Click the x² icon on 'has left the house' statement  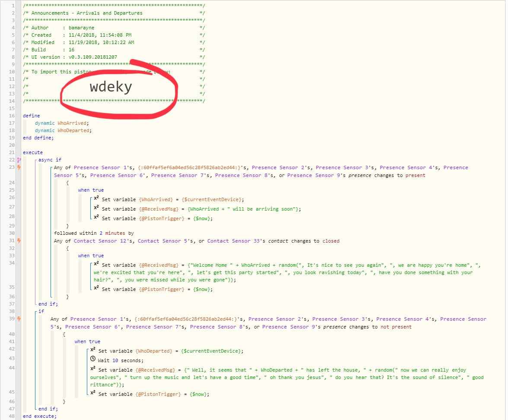coord(93,369)
